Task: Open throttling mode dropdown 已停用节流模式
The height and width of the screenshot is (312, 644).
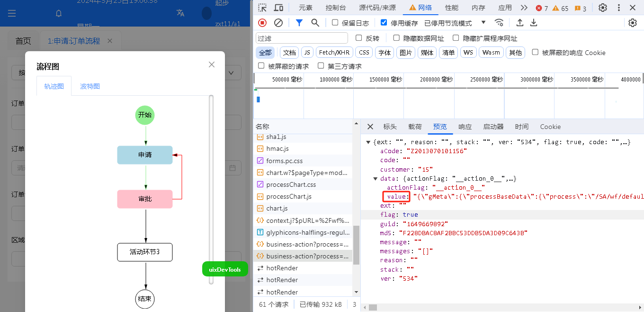Action: coord(455,23)
